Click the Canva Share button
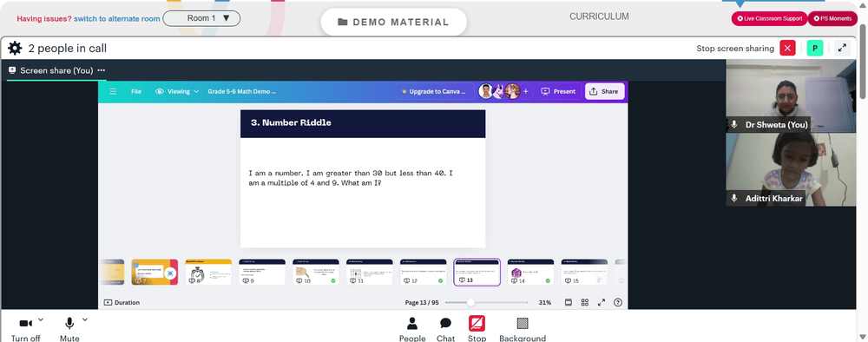This screenshot has width=868, height=342. tap(604, 91)
